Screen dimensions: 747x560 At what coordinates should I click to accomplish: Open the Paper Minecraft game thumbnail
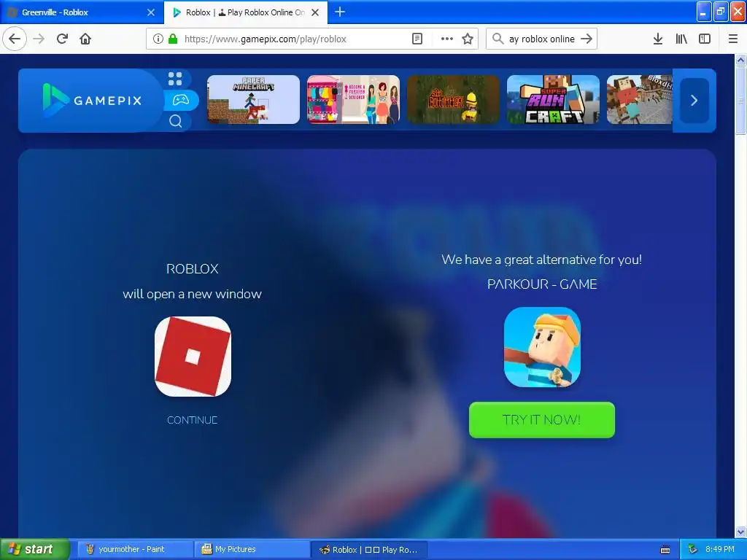pos(253,99)
